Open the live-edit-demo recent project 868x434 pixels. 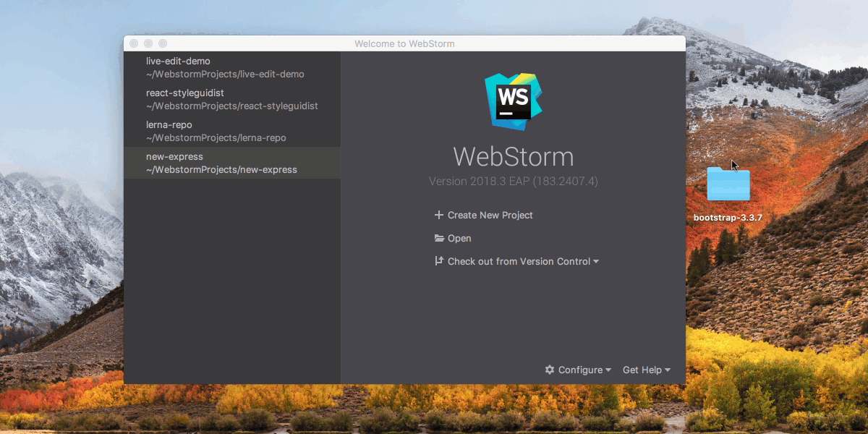coord(232,68)
